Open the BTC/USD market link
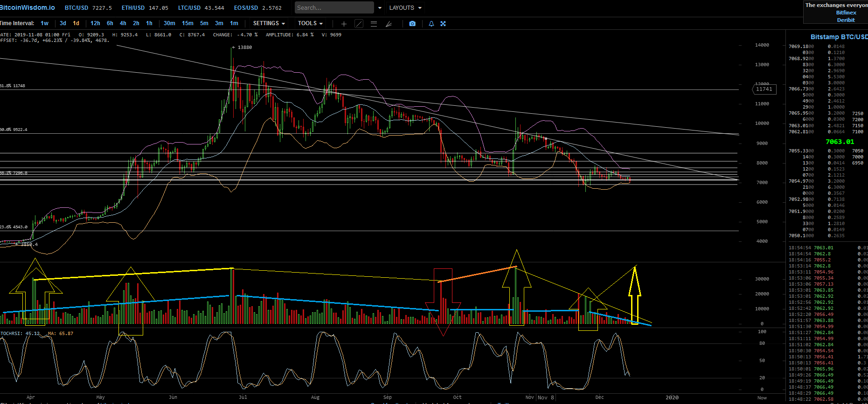 point(88,8)
